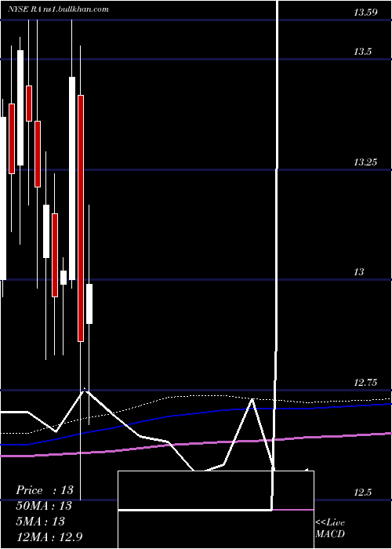The height and width of the screenshot is (549, 392).
Task: Click the '12MA : 12.9' readout
Action: coord(49,536)
